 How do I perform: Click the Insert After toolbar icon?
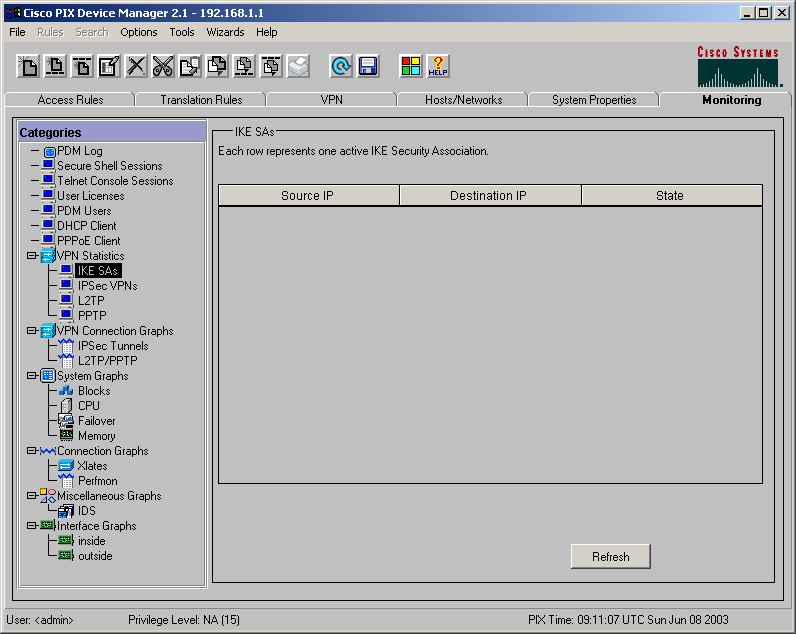pyautogui.click(x=82, y=66)
